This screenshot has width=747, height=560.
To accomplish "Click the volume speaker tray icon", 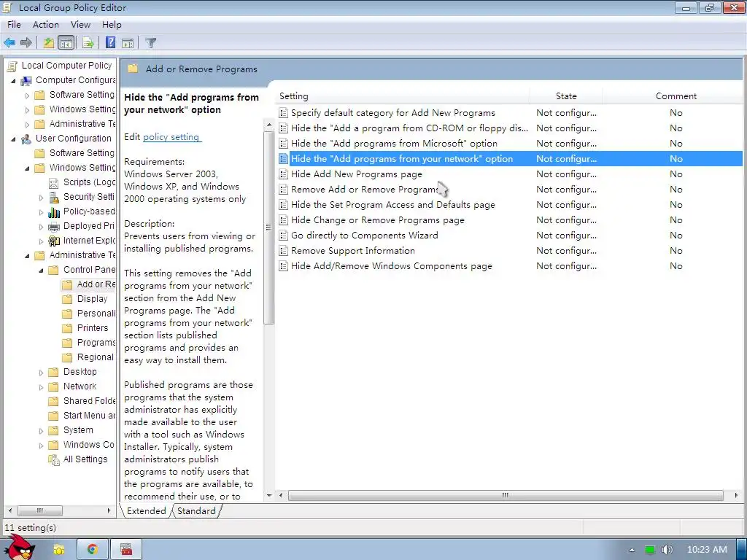I will tap(667, 550).
